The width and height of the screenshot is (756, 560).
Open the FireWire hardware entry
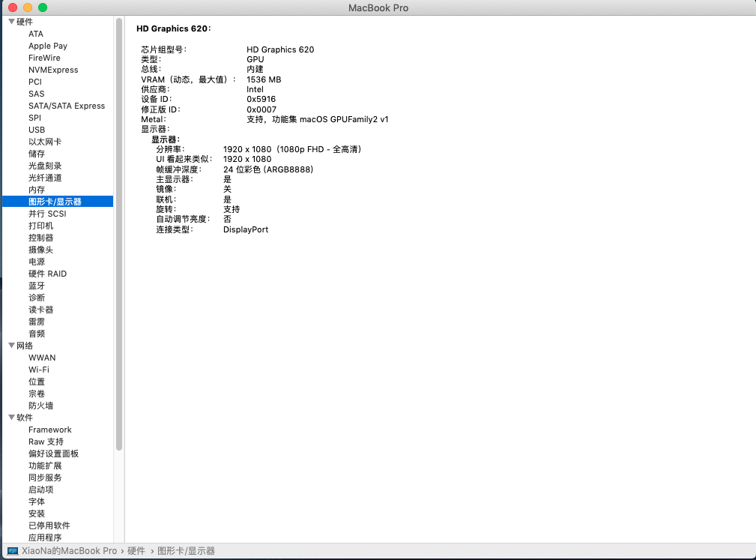click(44, 58)
